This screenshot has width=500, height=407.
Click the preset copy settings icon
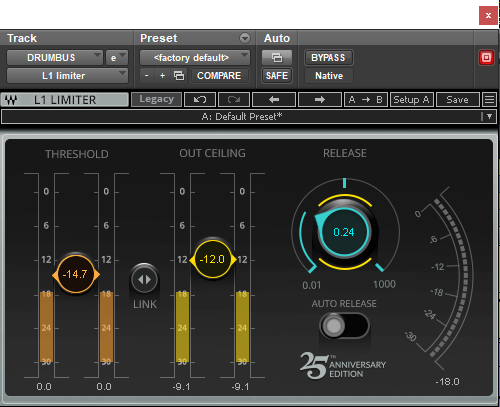point(179,76)
